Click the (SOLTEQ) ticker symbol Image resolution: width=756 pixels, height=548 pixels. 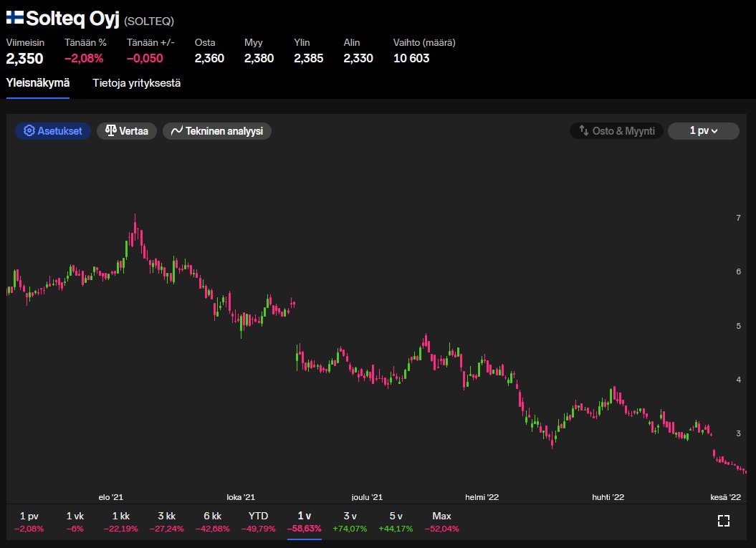tap(149, 21)
